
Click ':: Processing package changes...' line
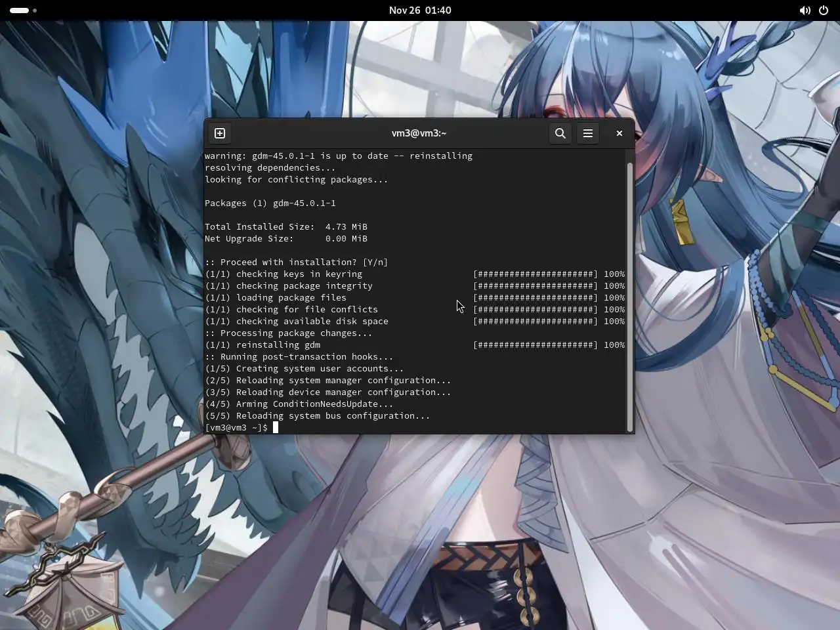pos(289,333)
